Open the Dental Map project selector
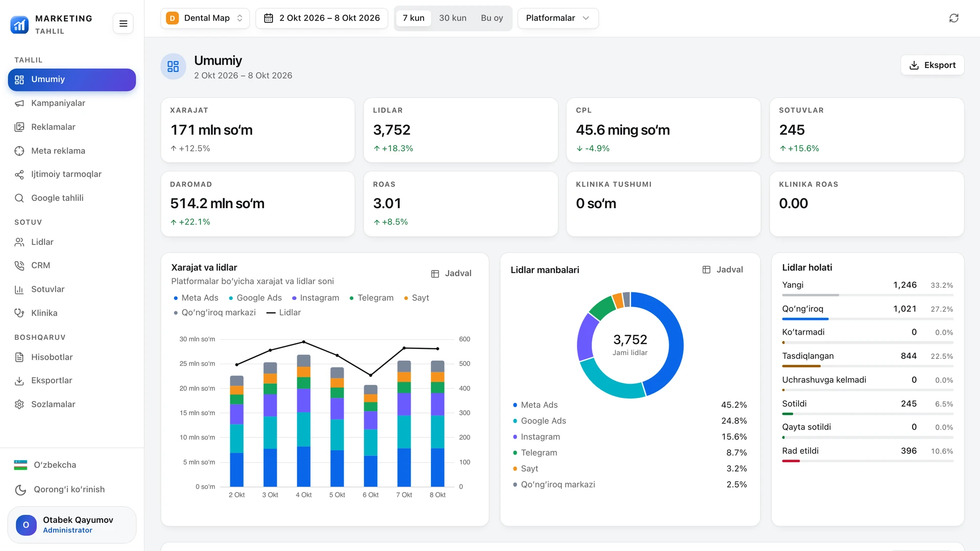The width and height of the screenshot is (980, 551). pyautogui.click(x=205, y=18)
